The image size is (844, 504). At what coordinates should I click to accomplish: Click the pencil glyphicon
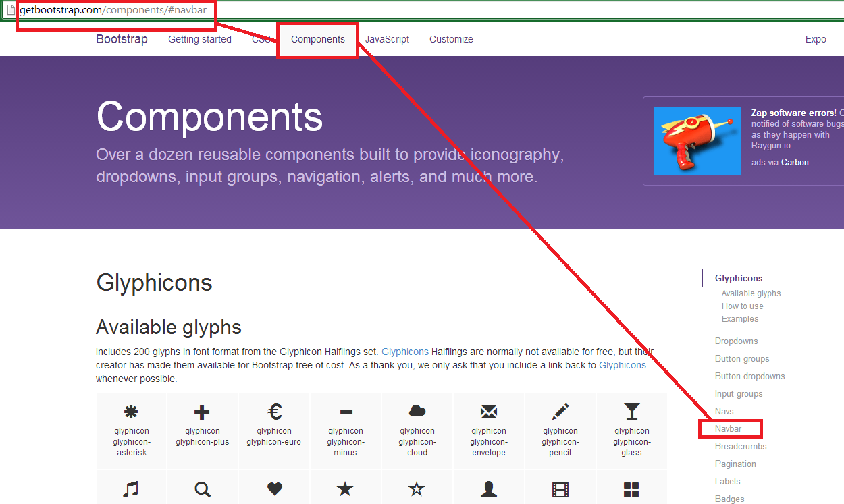tap(560, 411)
